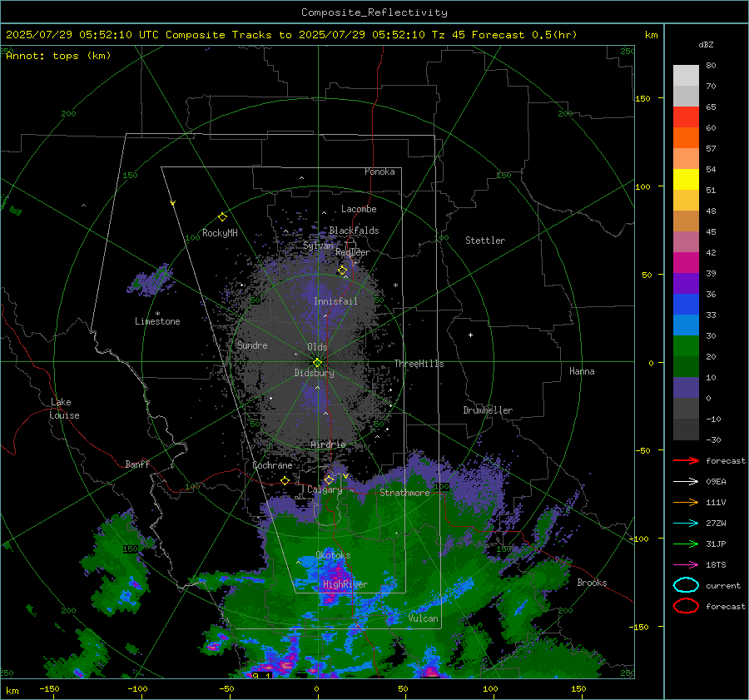Click the magenta 18TS arrow in legend

pos(686,565)
